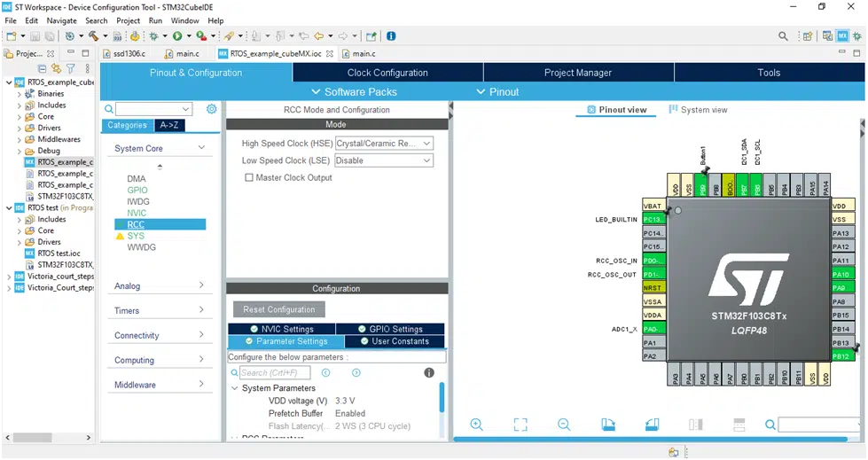Screen dimensions: 868x460
Task: Collapse the System Parameters group
Action: tap(234, 388)
